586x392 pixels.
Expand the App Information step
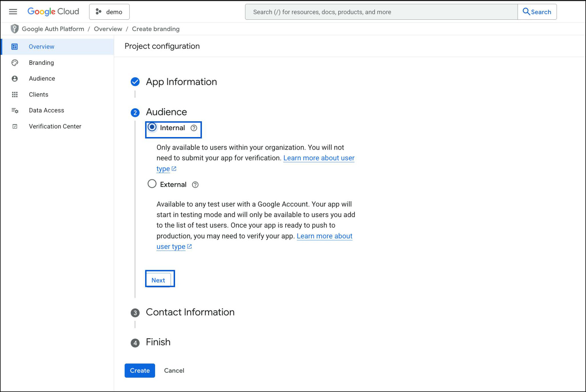tap(181, 82)
